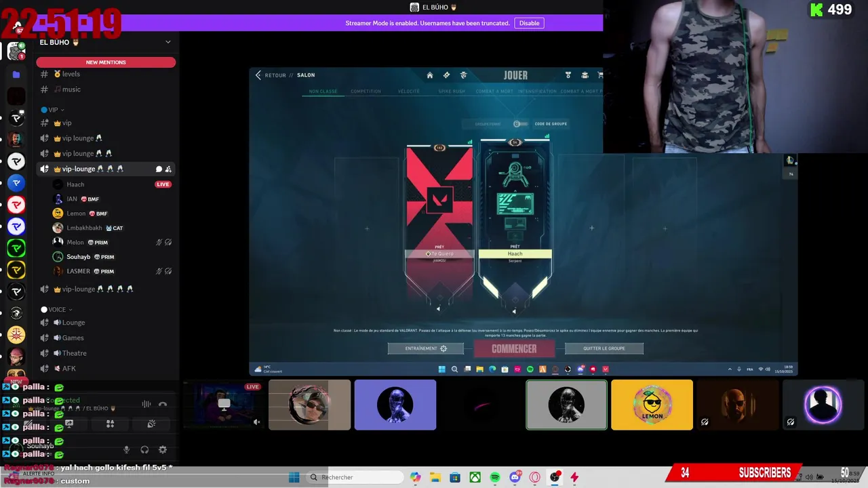Viewport: 868px width, 488px height.
Task: Click the Windows Start button
Action: [x=294, y=477]
